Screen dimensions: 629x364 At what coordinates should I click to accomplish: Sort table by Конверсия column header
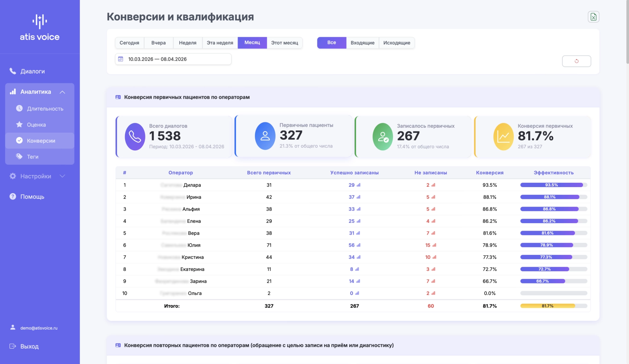click(489, 173)
